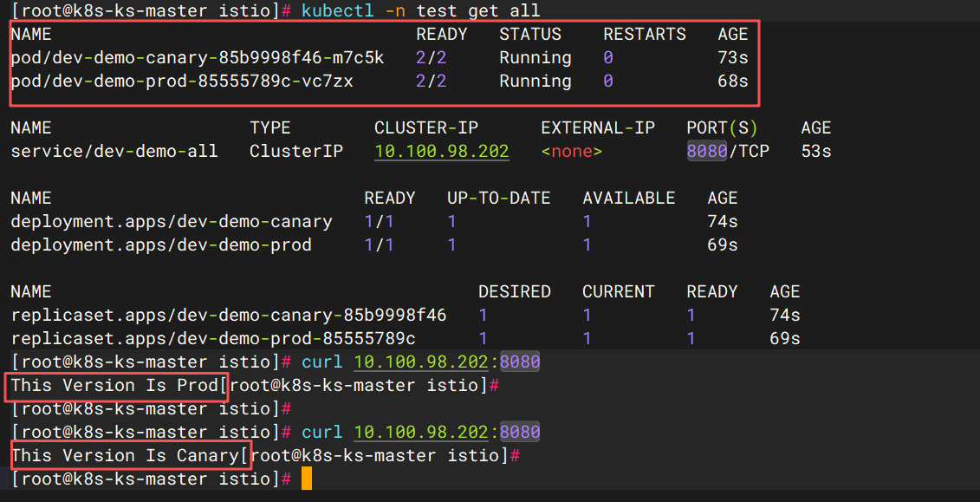Click the replicaset.apps/dev-demo-canary-85b9998f46 entry

click(x=228, y=316)
